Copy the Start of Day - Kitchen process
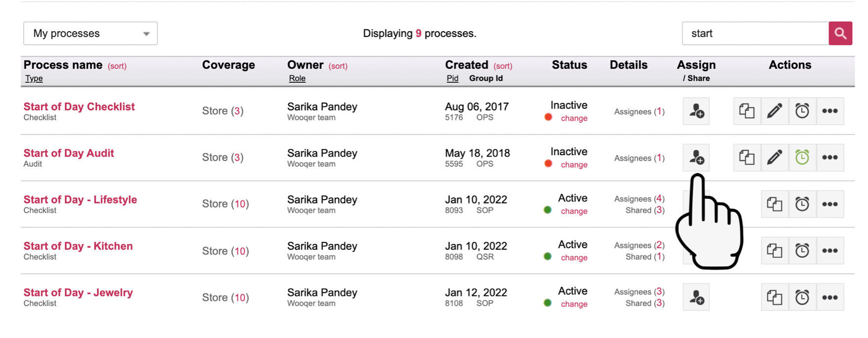868x338 pixels. point(774,251)
